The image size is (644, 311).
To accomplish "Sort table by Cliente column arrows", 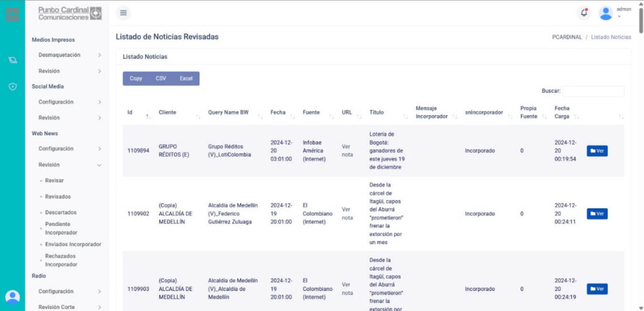I will click(198, 117).
